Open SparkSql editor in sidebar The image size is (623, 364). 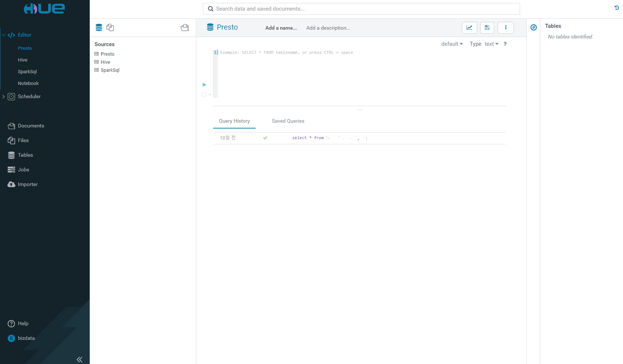click(x=27, y=71)
